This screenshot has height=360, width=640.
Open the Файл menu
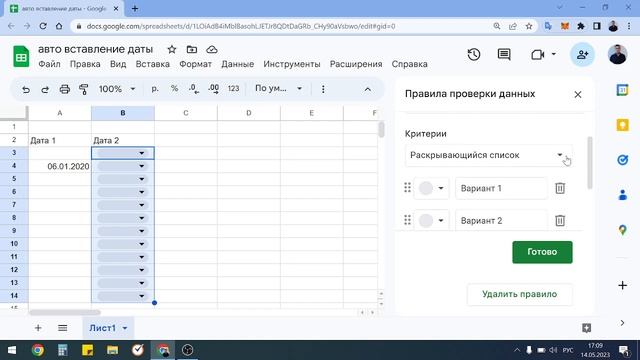click(x=49, y=64)
